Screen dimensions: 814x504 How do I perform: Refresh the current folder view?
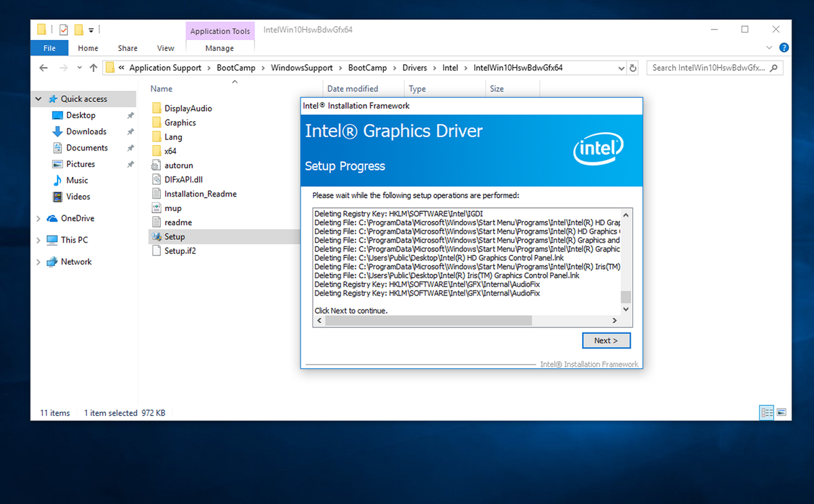[x=634, y=68]
